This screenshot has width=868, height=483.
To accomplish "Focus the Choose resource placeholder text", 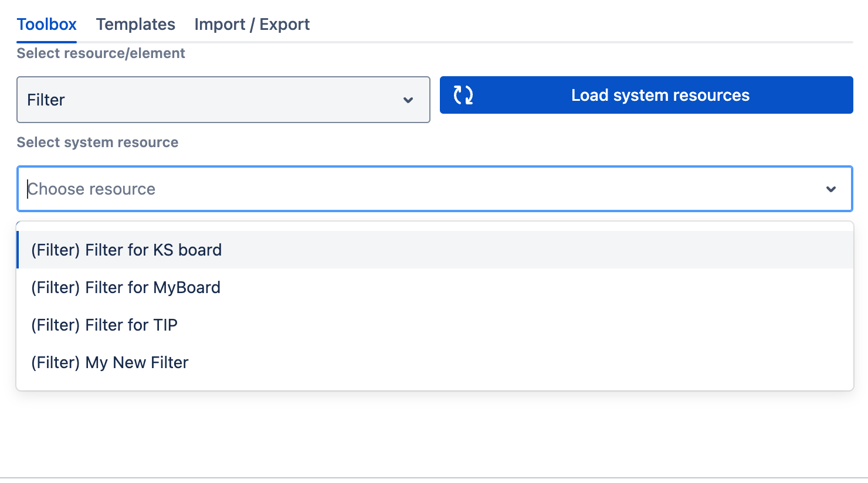I will 91,189.
